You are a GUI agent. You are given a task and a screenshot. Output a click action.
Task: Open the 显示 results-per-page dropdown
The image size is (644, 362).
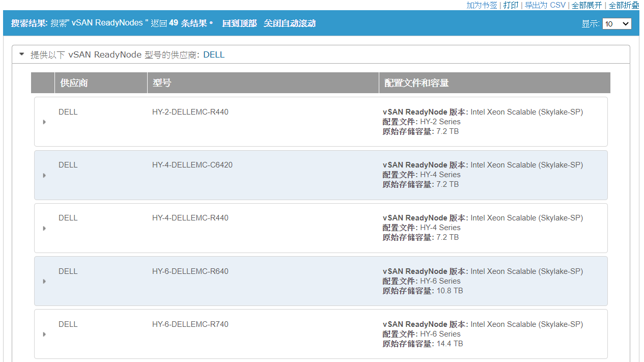click(617, 24)
